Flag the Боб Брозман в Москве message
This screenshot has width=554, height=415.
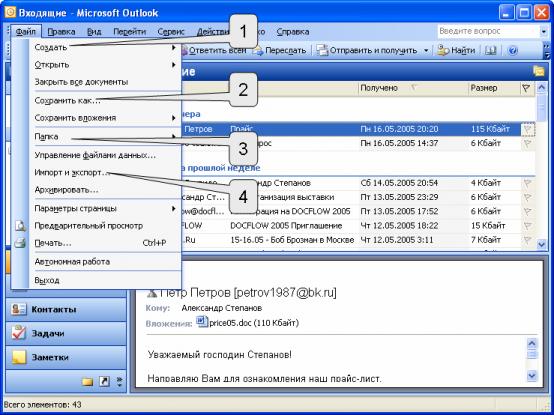528,240
